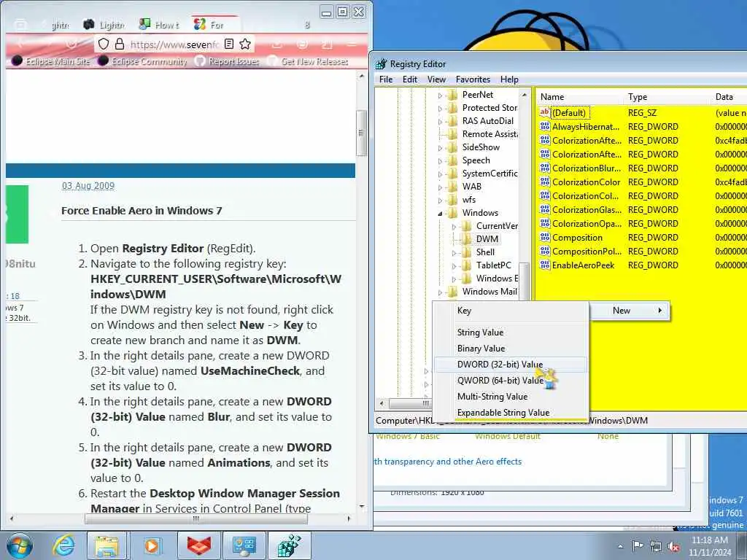Click the tracking protection shield icon
This screenshot has height=560, width=747.
(x=104, y=44)
